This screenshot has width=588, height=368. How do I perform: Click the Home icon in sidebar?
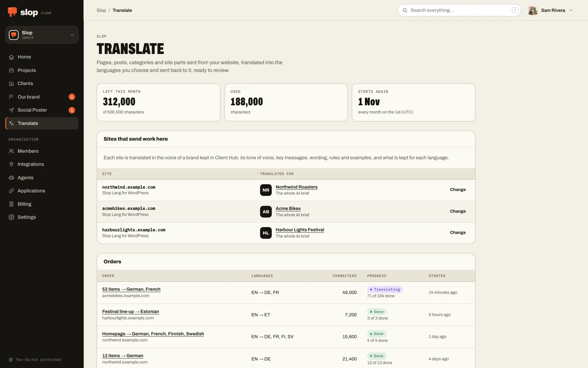pyautogui.click(x=11, y=57)
